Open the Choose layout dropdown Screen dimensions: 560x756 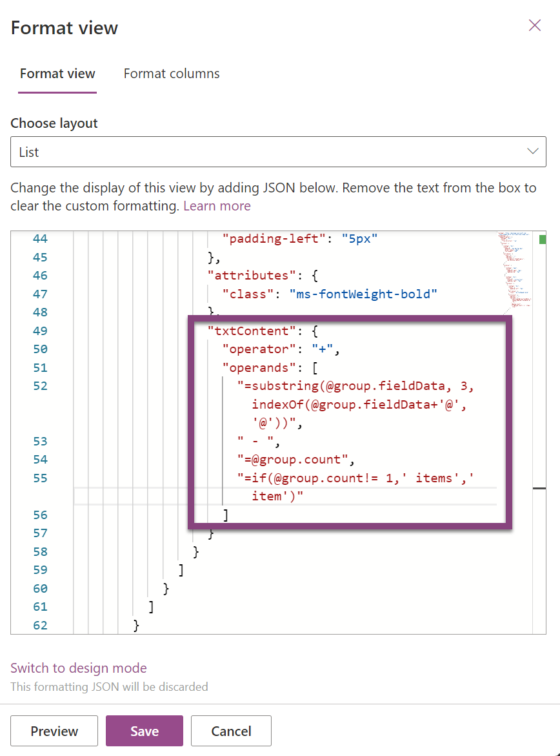280,151
